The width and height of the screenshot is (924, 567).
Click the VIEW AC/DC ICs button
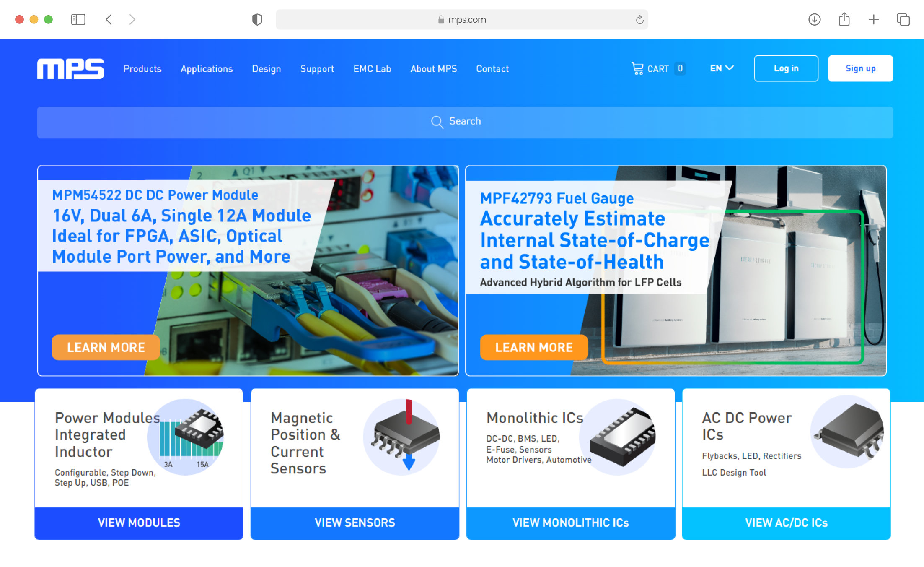(x=786, y=523)
